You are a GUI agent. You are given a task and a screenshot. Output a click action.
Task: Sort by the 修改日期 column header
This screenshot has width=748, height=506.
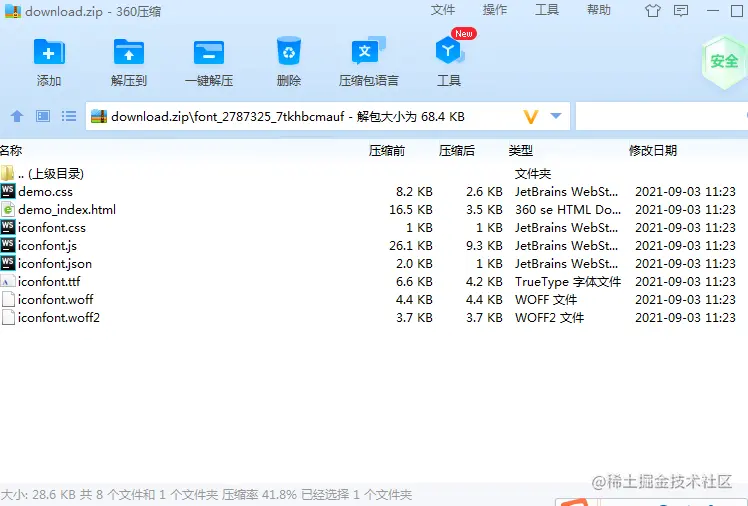click(653, 151)
